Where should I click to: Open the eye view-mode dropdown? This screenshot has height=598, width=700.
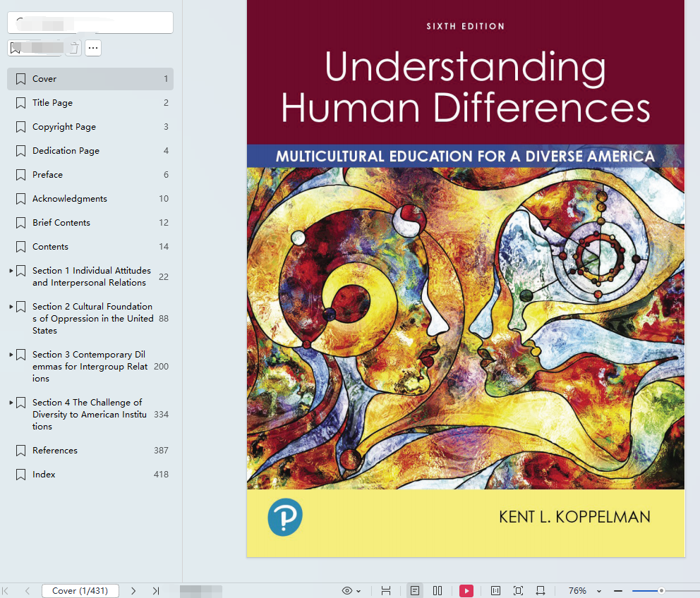(351, 590)
